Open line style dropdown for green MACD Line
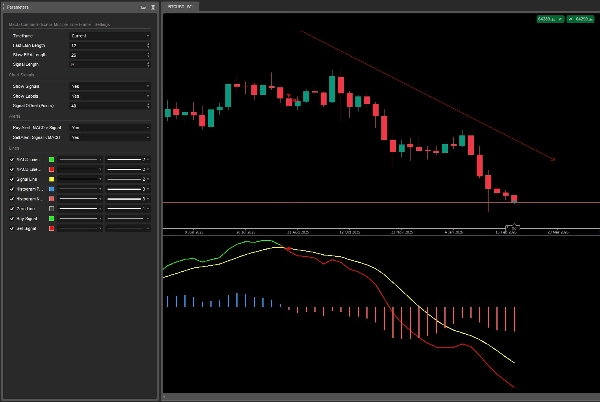The width and height of the screenshot is (600, 402). 80,159
